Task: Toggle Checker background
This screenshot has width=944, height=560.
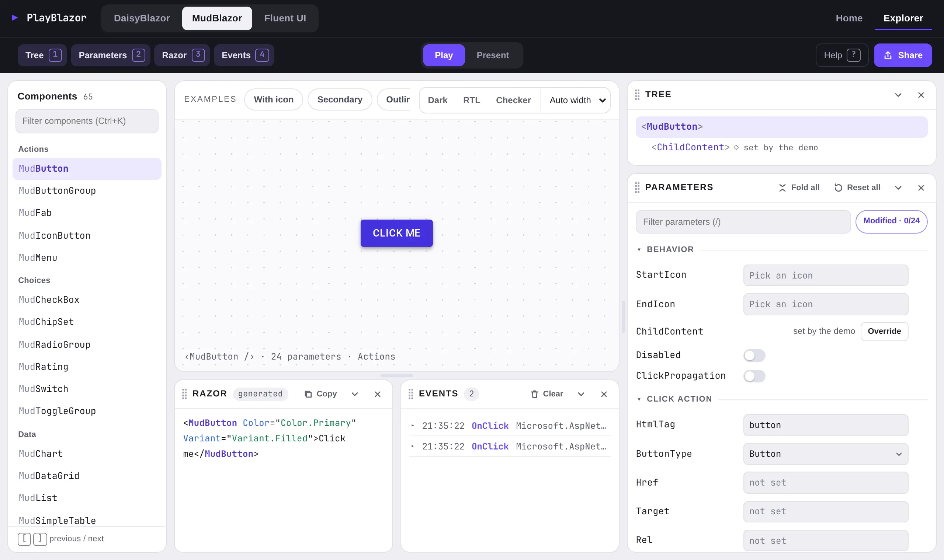Action: (513, 100)
